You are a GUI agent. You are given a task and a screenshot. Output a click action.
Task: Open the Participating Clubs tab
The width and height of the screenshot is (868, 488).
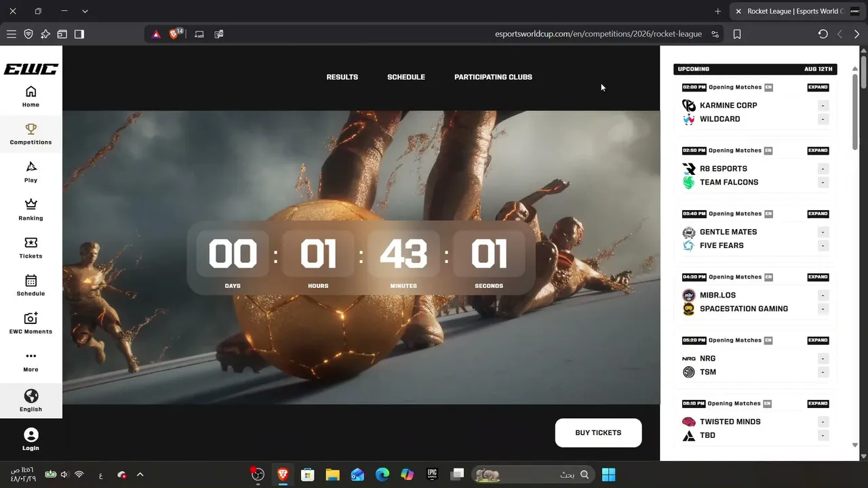[493, 77]
